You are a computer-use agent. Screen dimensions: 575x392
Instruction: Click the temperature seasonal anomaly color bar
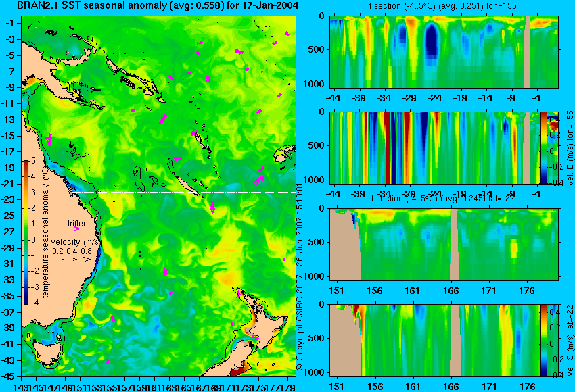coord(26,232)
